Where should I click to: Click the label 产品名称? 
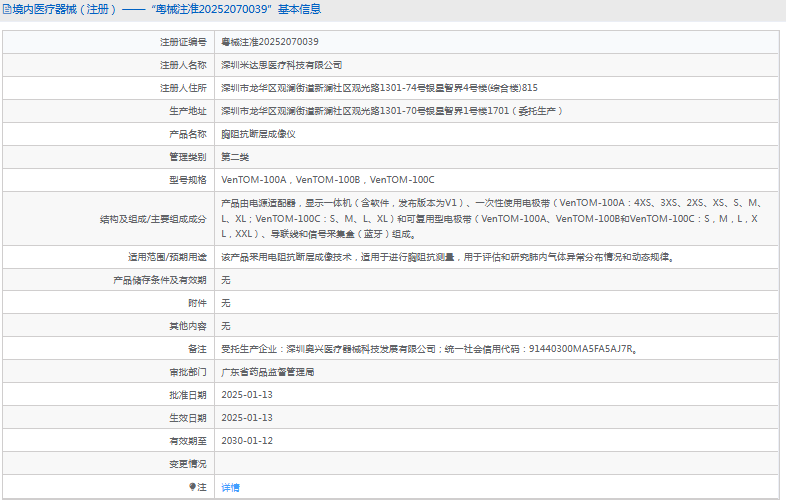(187, 134)
